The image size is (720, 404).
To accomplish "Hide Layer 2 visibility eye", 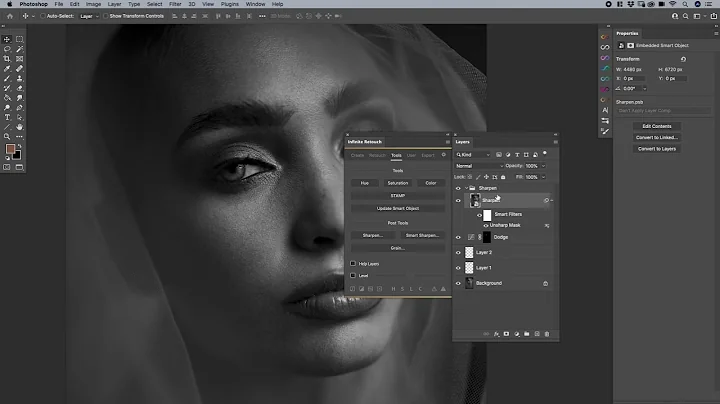I will point(458,252).
